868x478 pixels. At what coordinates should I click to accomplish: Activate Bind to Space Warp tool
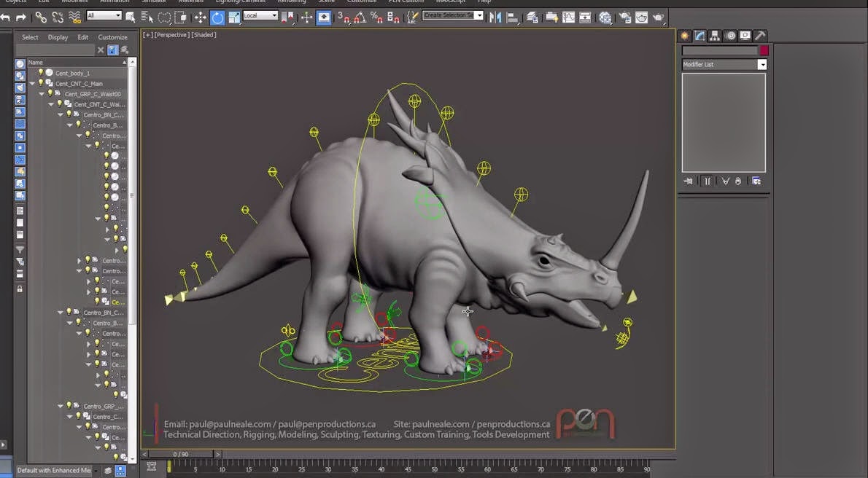(74, 17)
